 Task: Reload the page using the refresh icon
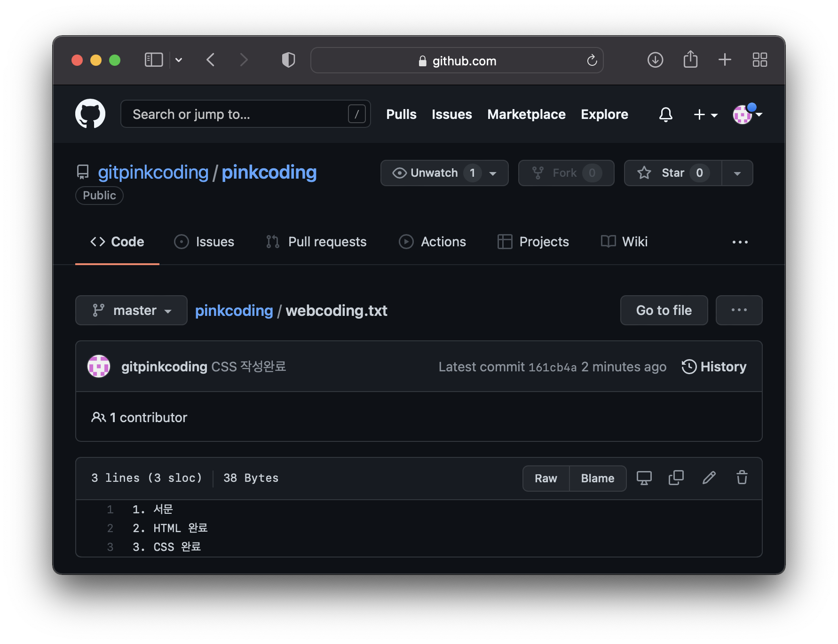pyautogui.click(x=592, y=60)
